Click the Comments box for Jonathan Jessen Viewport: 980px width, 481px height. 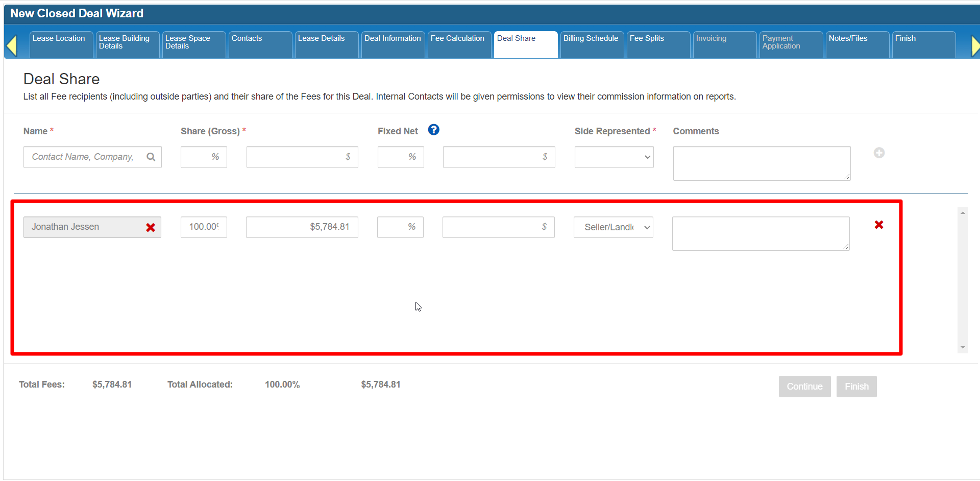(x=760, y=233)
